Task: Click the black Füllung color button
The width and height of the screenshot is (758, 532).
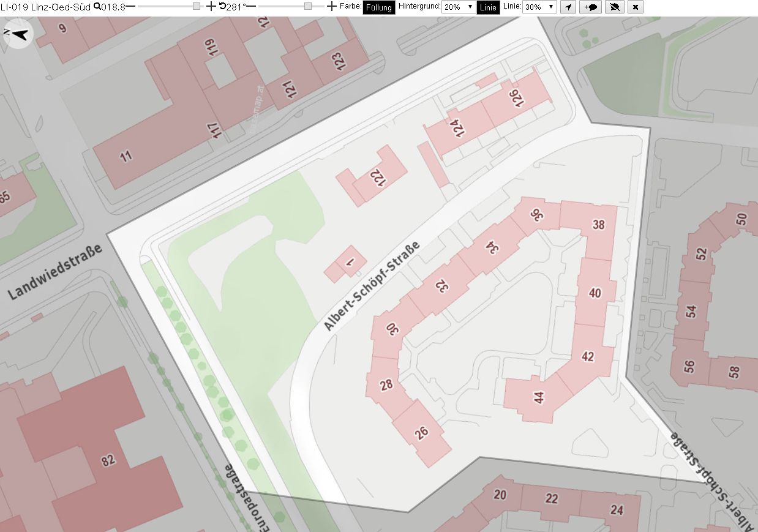Action: [x=379, y=7]
